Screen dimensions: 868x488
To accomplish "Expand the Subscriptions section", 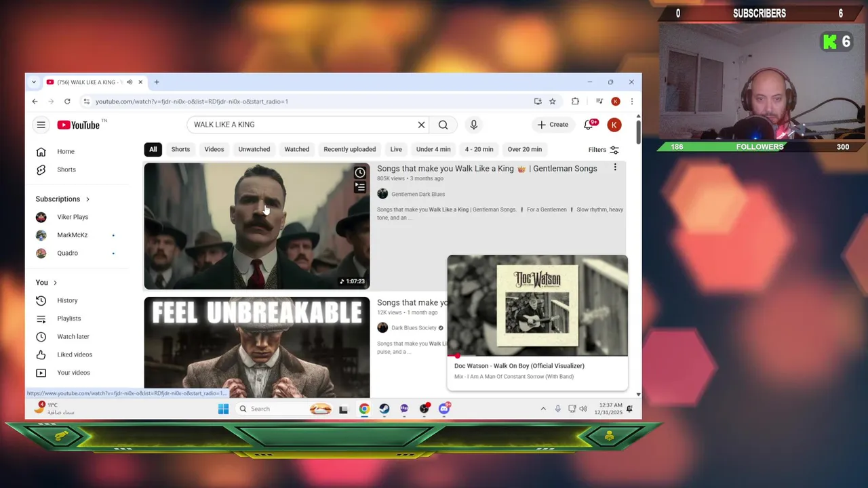I will click(x=62, y=199).
